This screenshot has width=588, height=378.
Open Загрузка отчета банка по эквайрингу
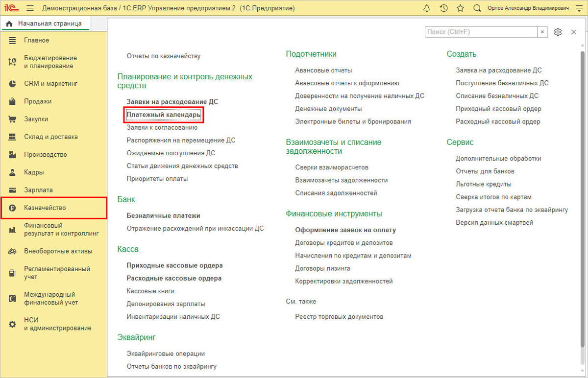(512, 210)
